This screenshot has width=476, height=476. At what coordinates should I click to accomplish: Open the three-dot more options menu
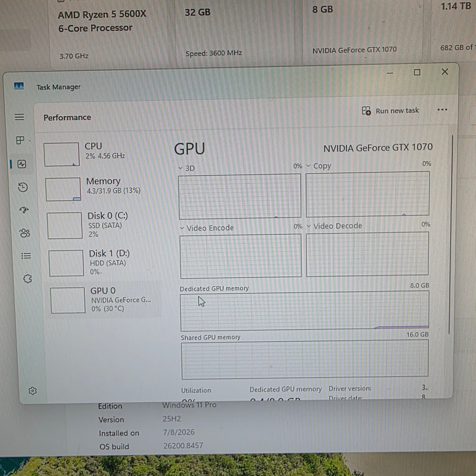pyautogui.click(x=442, y=110)
